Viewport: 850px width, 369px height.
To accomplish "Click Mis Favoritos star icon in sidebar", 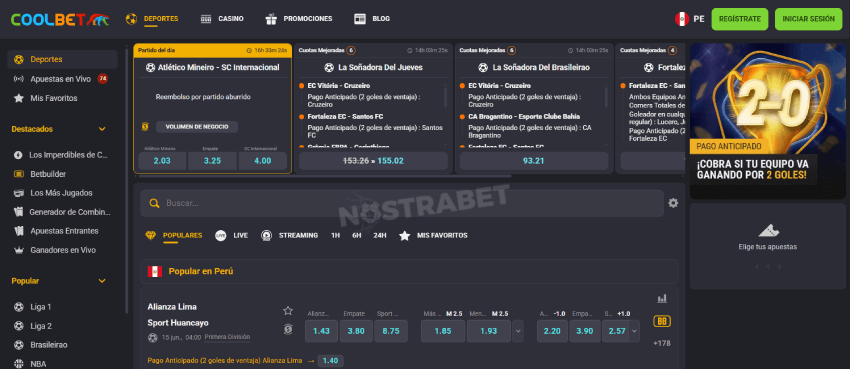I will tap(19, 99).
